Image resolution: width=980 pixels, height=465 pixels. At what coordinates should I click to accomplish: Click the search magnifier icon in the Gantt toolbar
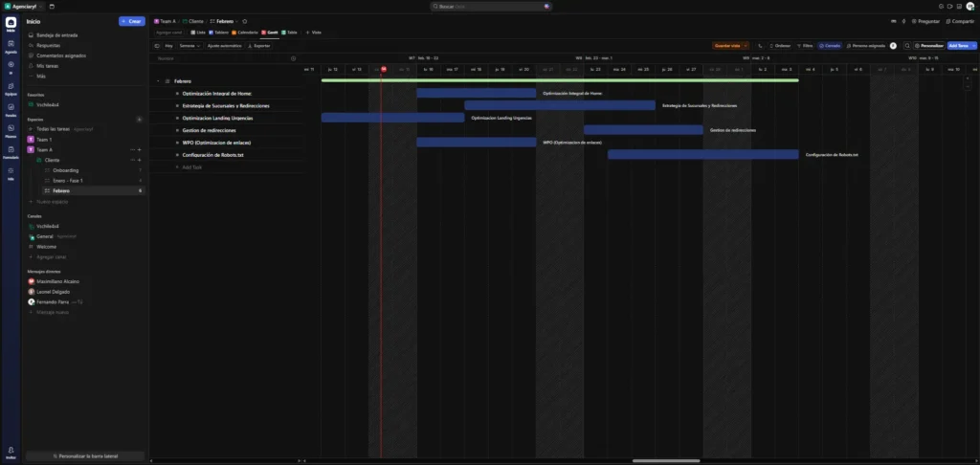point(907,46)
